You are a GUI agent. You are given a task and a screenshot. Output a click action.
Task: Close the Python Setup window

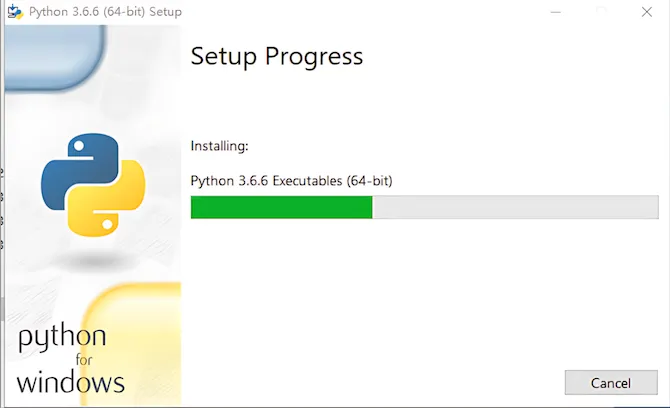coord(647,9)
